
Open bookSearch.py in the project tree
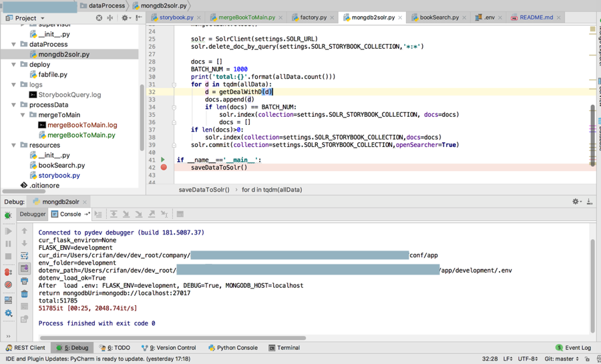tap(61, 165)
